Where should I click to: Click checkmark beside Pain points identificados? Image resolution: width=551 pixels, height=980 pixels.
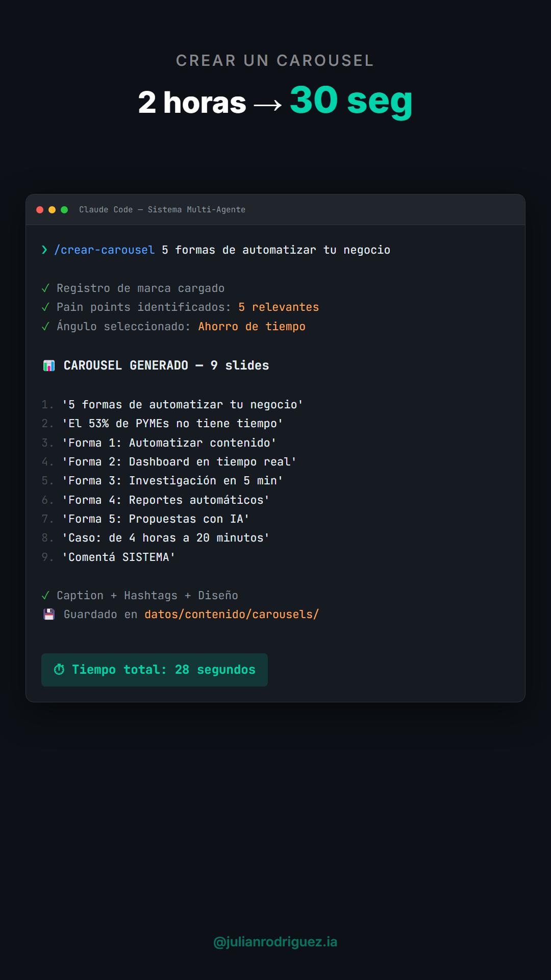click(x=45, y=307)
